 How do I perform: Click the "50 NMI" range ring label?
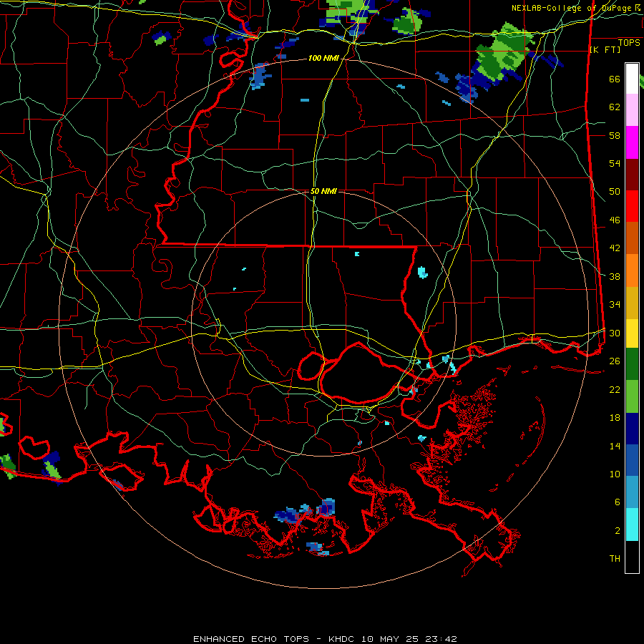(x=323, y=191)
